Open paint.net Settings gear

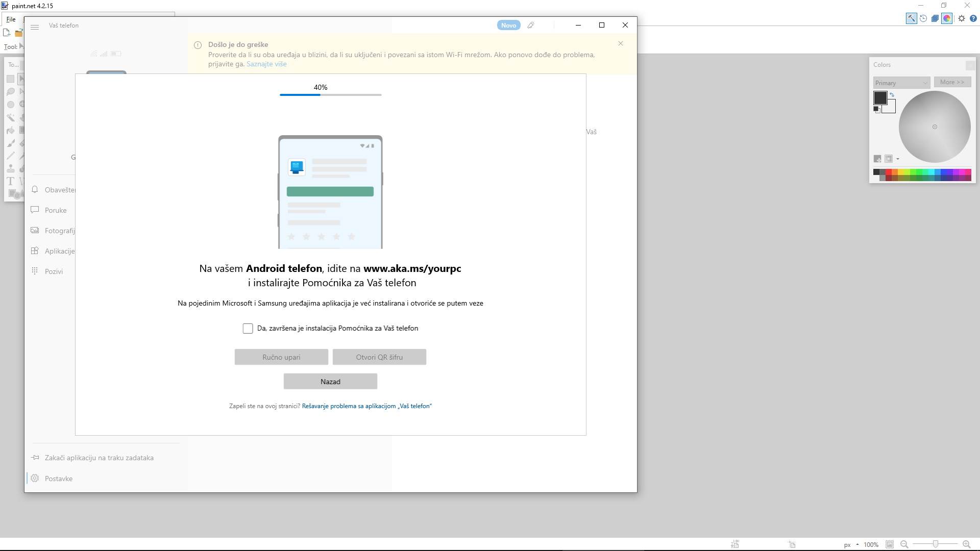[x=962, y=18]
